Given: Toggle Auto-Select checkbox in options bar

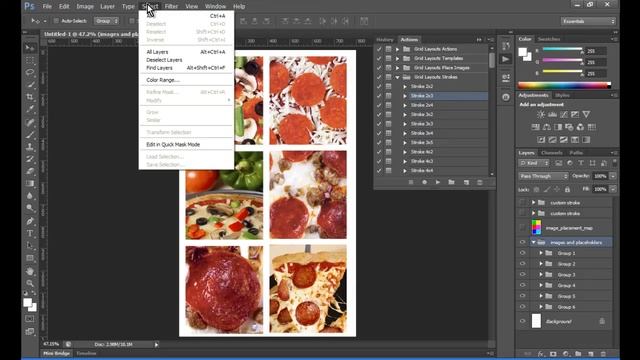Looking at the screenshot, I should 56,21.
